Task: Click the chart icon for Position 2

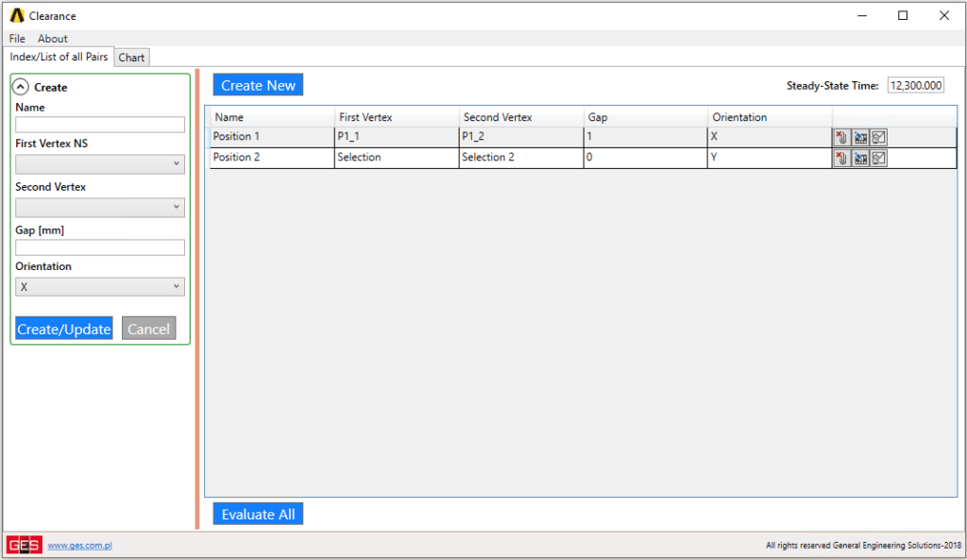Action: point(878,159)
